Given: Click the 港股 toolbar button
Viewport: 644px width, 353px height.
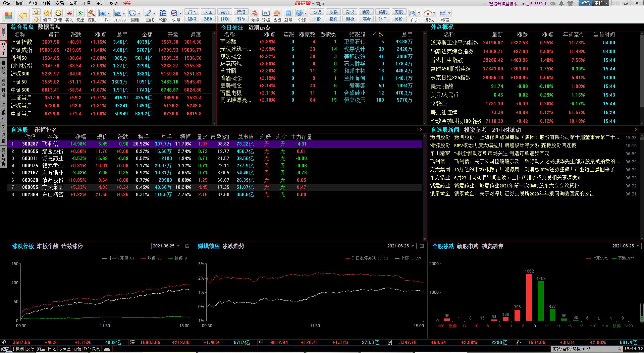Looking at the screenshot, I should [x=398, y=12].
